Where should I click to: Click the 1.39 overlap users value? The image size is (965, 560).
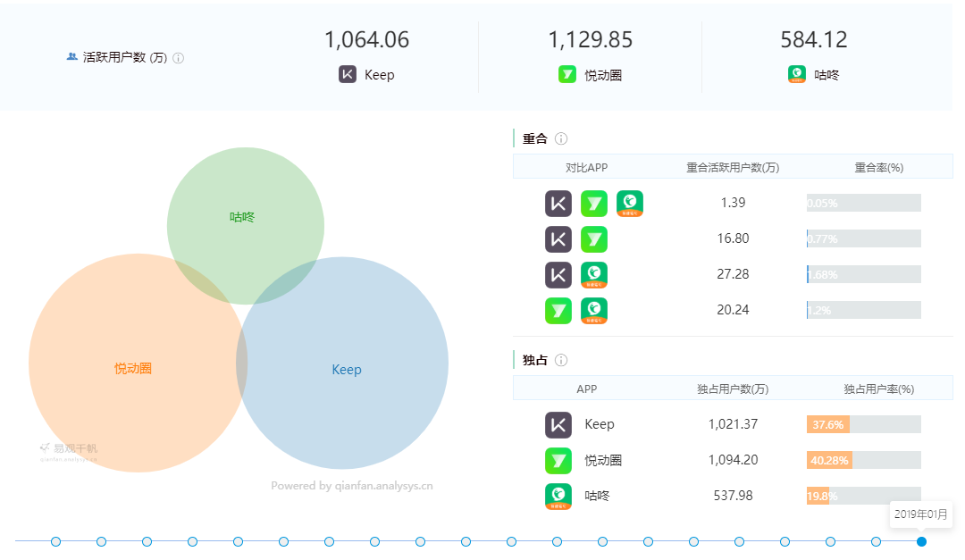tap(733, 203)
